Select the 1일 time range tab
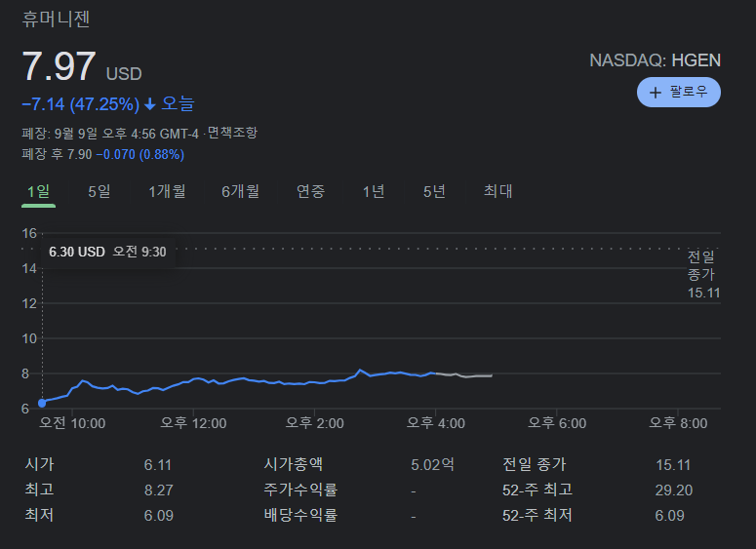The image size is (756, 549). [39, 192]
